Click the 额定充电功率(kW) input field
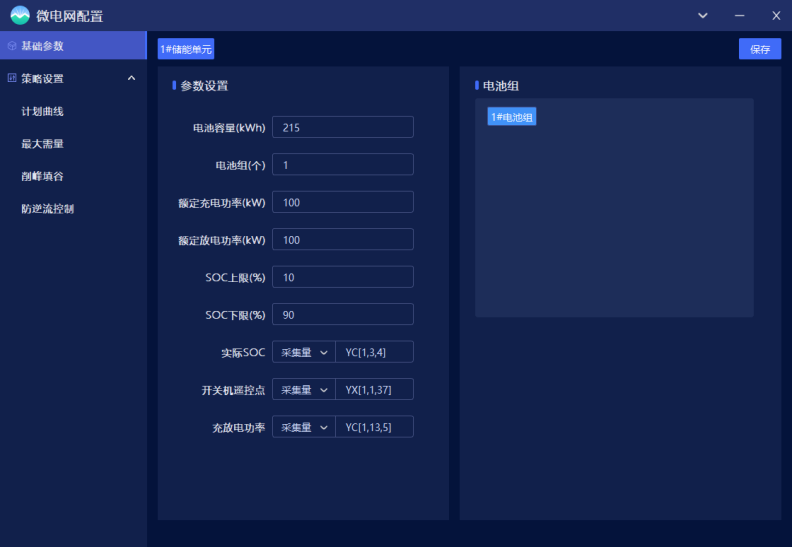 343,202
